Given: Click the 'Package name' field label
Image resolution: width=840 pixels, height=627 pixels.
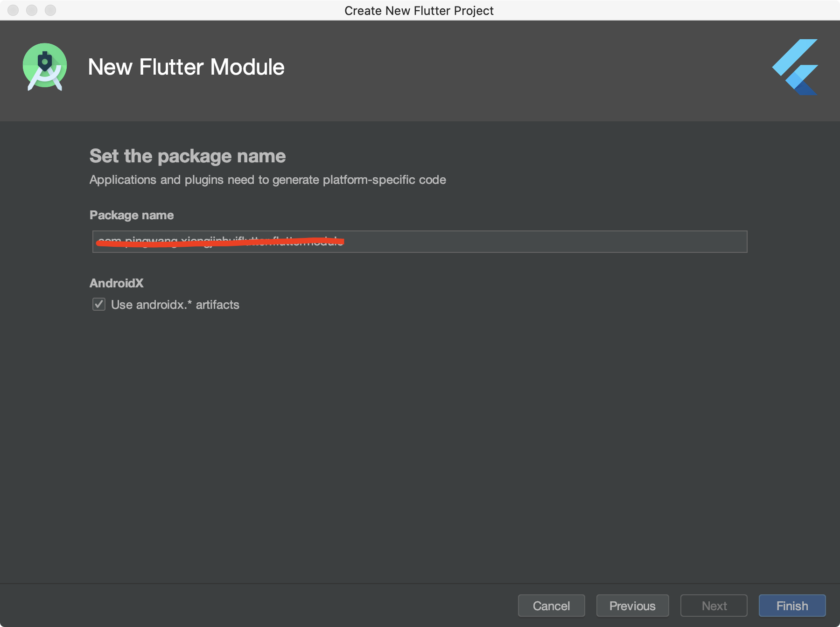Looking at the screenshot, I should (132, 215).
